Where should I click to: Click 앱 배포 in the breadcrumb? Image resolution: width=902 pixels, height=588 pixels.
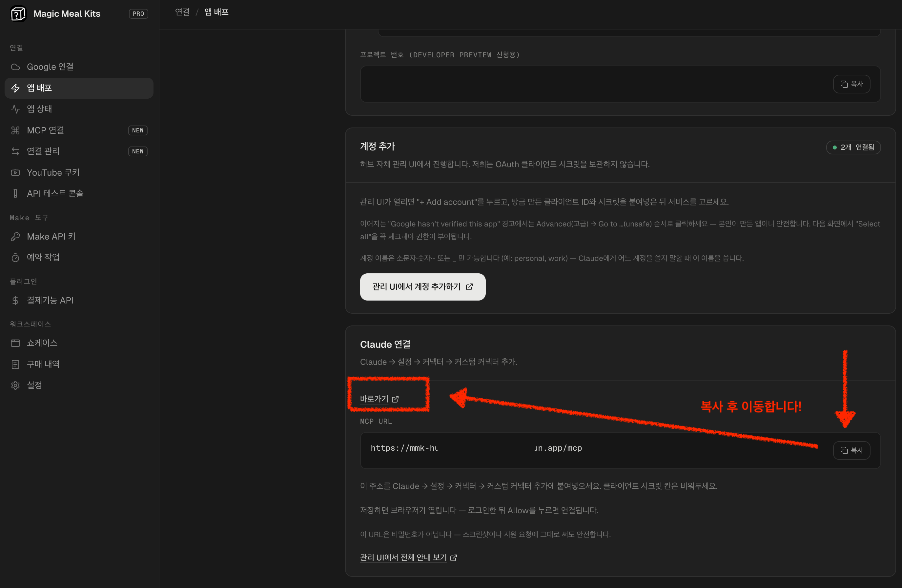coord(216,12)
